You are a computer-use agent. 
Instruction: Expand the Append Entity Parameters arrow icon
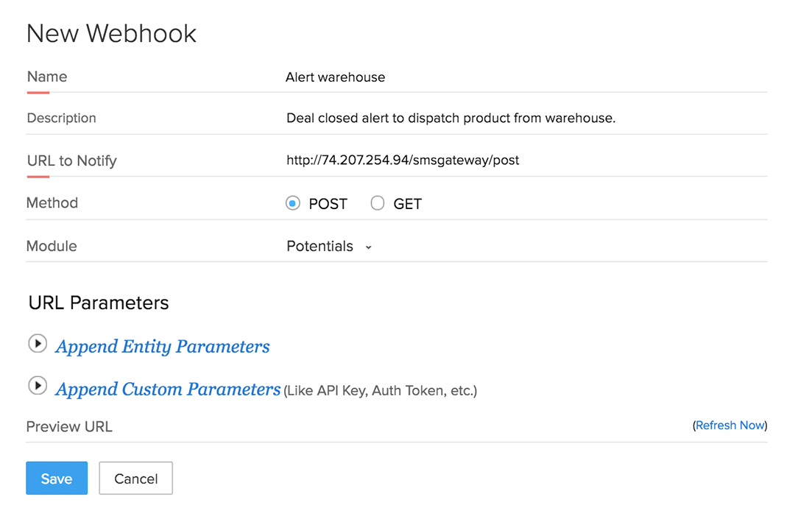coord(38,344)
